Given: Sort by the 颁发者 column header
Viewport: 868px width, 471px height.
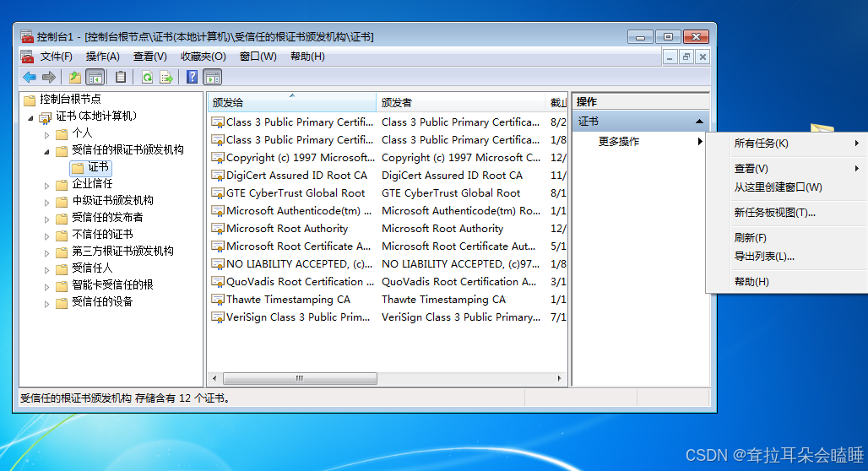Looking at the screenshot, I should [x=460, y=102].
